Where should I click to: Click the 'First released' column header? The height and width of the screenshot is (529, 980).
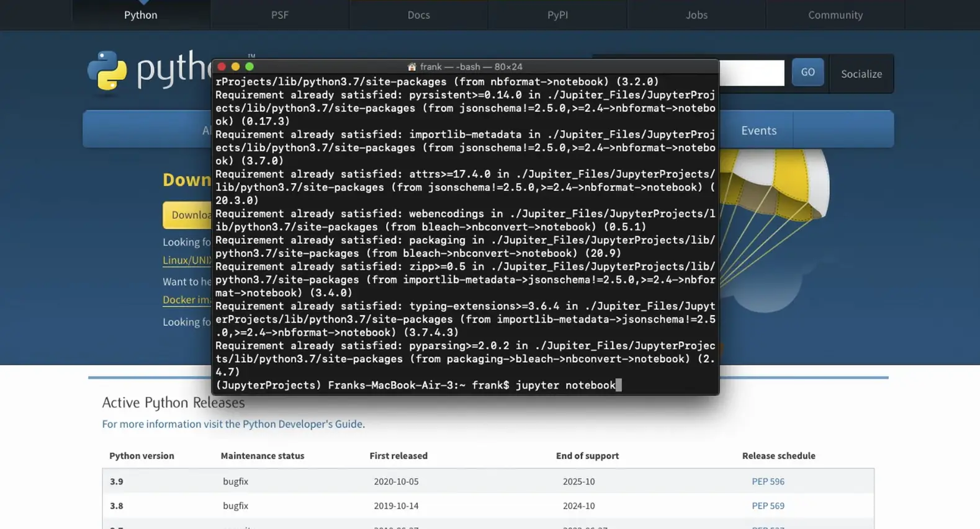tap(398, 456)
